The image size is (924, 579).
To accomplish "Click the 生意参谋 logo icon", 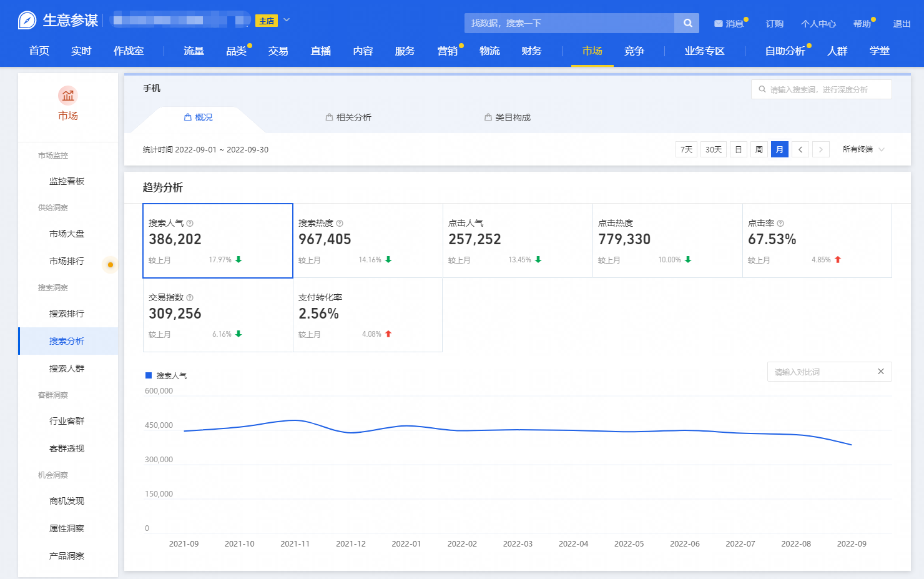I will 27,21.
